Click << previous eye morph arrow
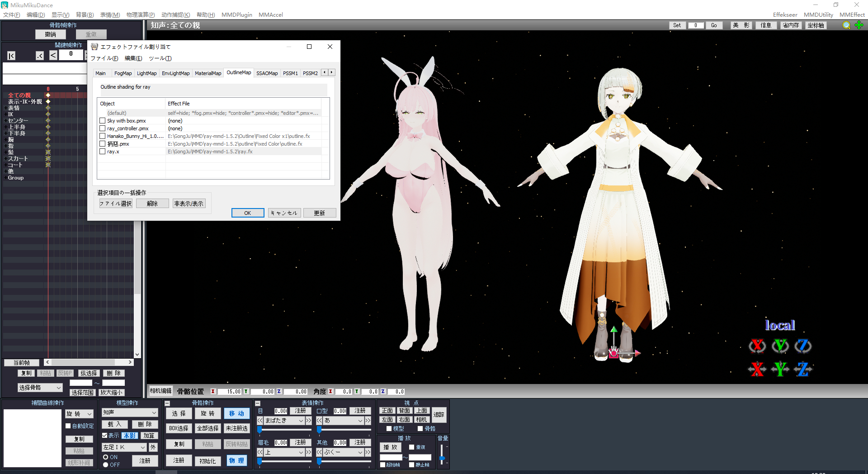Viewport: 868px width, 474px height. (260, 421)
